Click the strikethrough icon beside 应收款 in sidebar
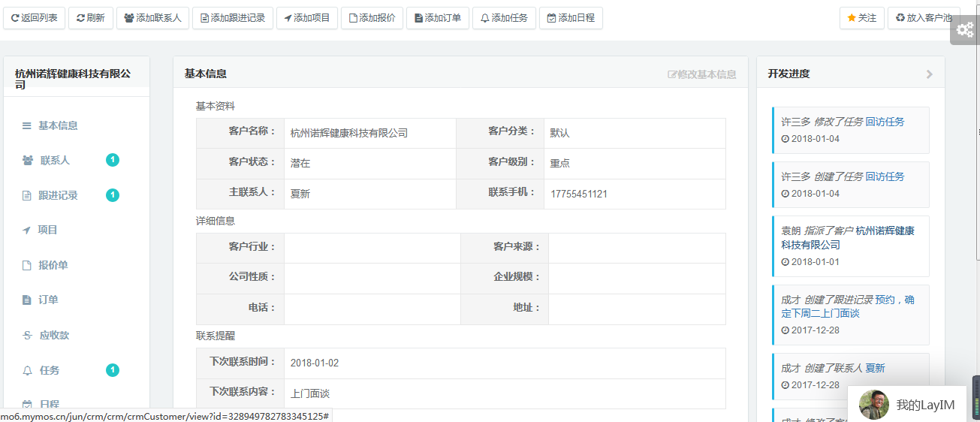Image resolution: width=980 pixels, height=422 pixels. [x=28, y=336]
